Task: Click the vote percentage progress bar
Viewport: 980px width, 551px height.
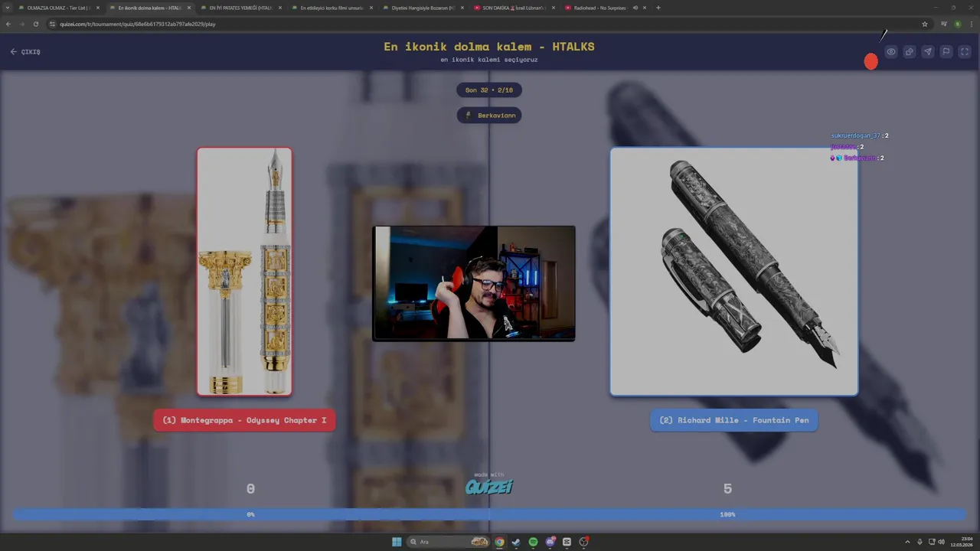Action: point(489,514)
